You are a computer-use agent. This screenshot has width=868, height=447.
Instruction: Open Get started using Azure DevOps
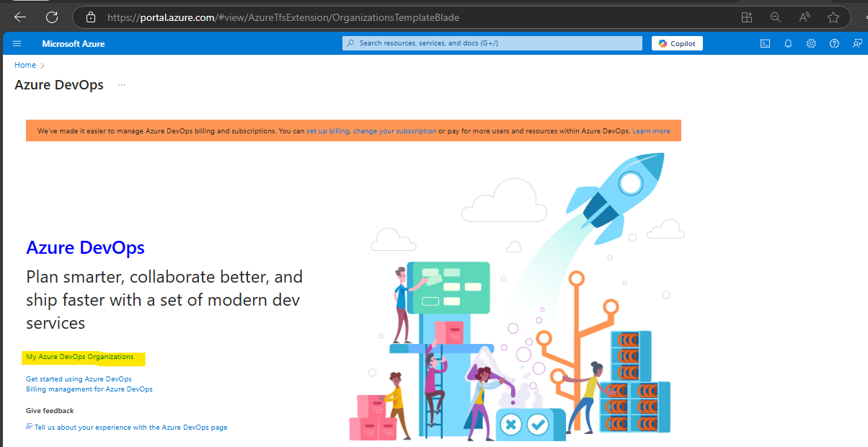tap(79, 379)
